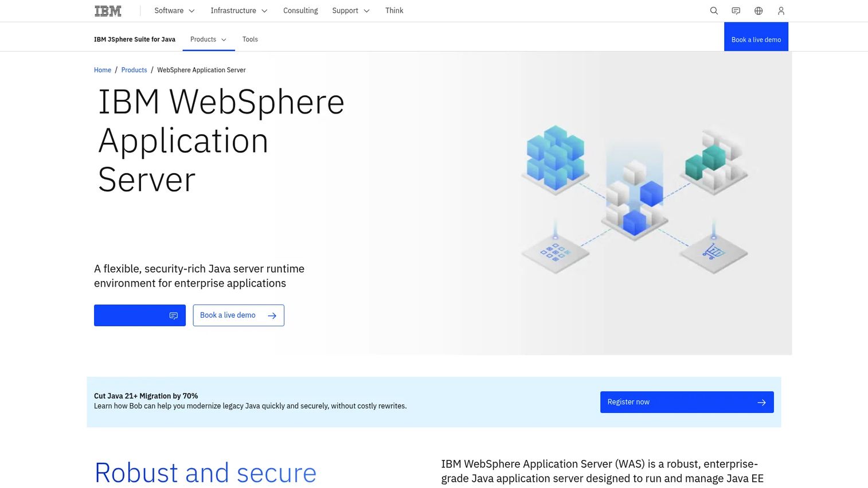Expand the Support menu
The height and width of the screenshot is (488, 868).
pos(351,11)
